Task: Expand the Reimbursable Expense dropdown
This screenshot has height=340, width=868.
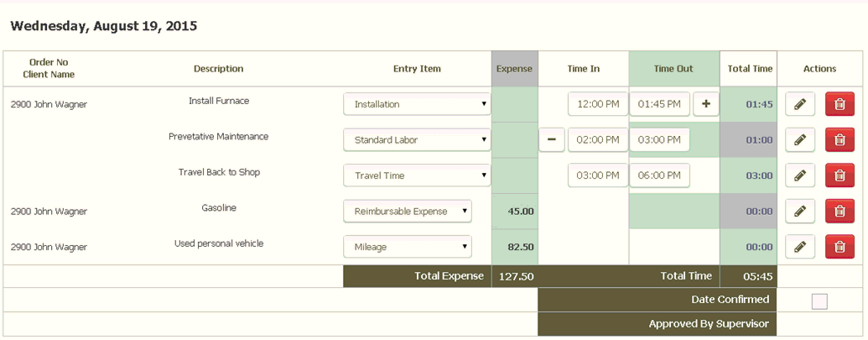Action: pos(408,211)
